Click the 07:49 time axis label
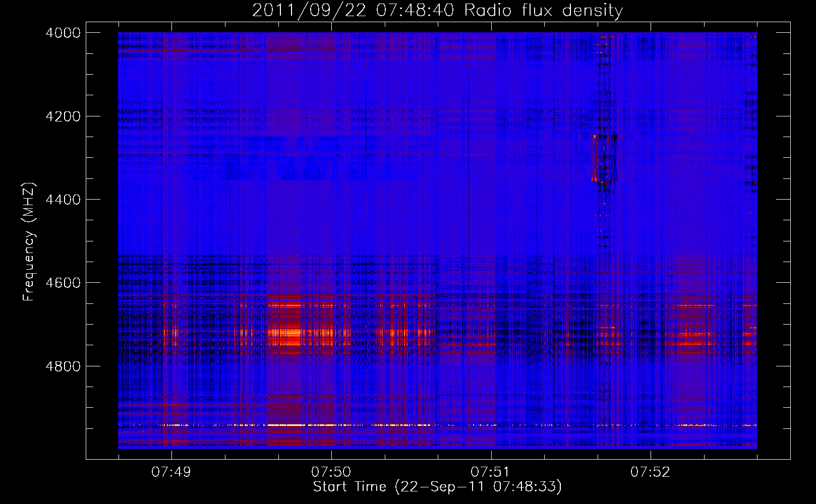The width and height of the screenshot is (816, 504). (x=171, y=472)
